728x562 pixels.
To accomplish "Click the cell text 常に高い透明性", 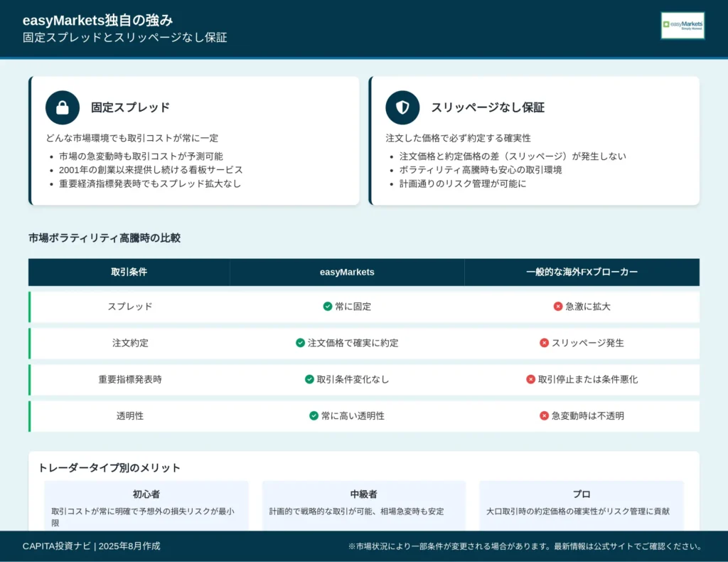I will click(353, 415).
